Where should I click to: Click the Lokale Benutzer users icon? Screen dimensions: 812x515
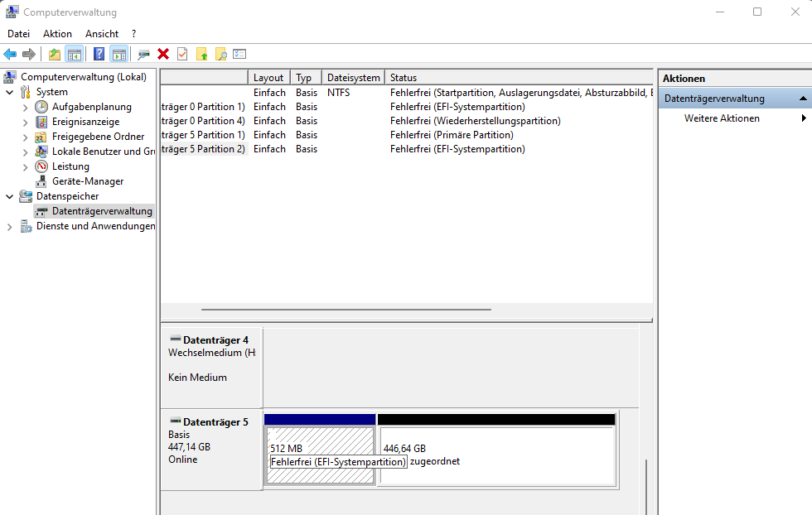[x=41, y=152]
